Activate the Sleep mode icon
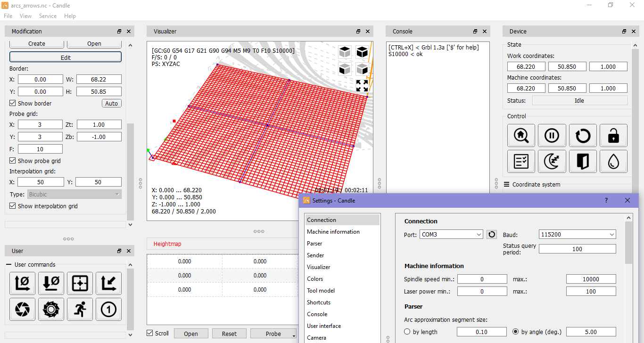 click(552, 161)
